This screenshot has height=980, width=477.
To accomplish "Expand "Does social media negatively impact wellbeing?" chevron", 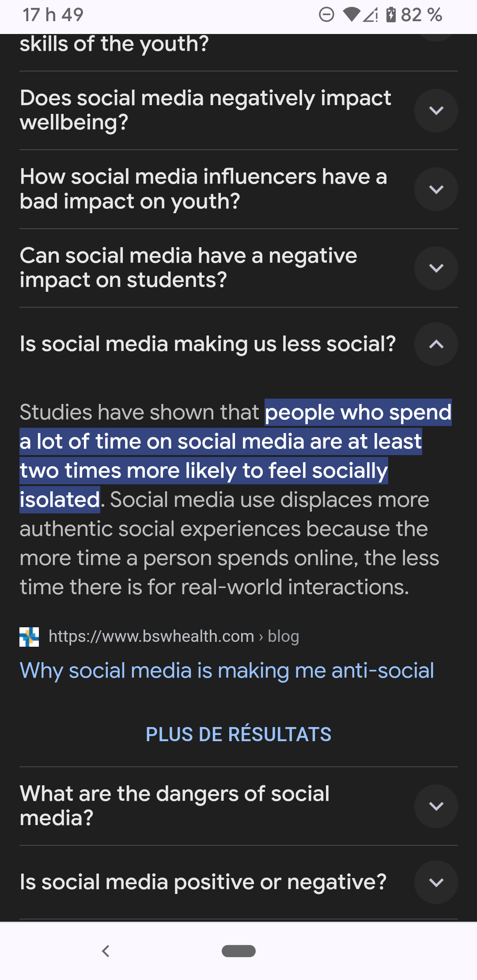I will click(x=436, y=110).
